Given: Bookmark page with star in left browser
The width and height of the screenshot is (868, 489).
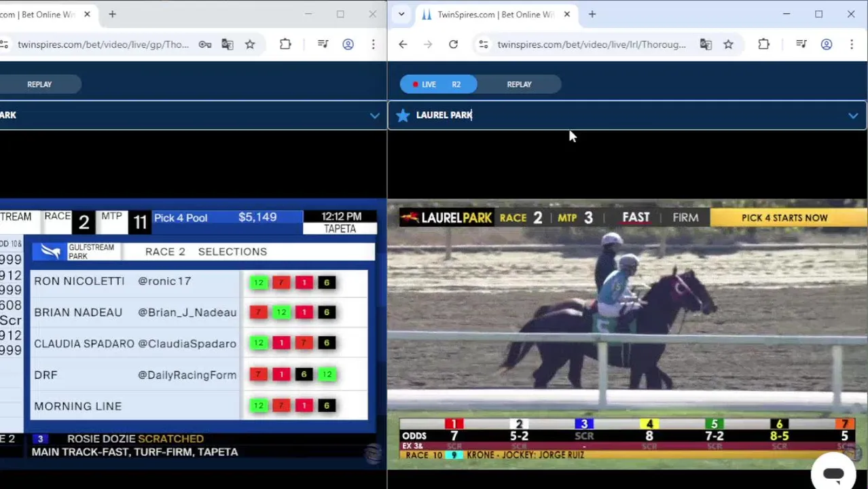Looking at the screenshot, I should coord(250,44).
